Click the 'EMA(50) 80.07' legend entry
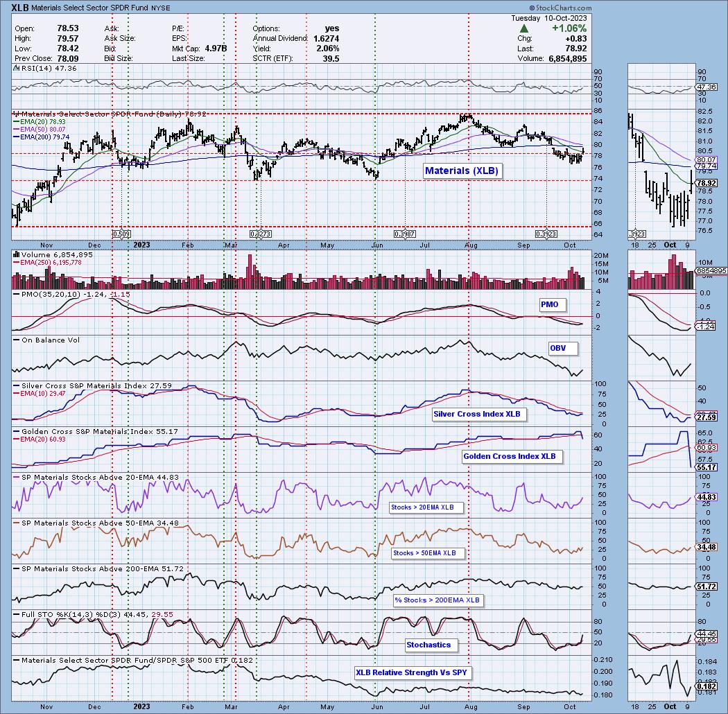The height and width of the screenshot is (714, 728). 39,129
